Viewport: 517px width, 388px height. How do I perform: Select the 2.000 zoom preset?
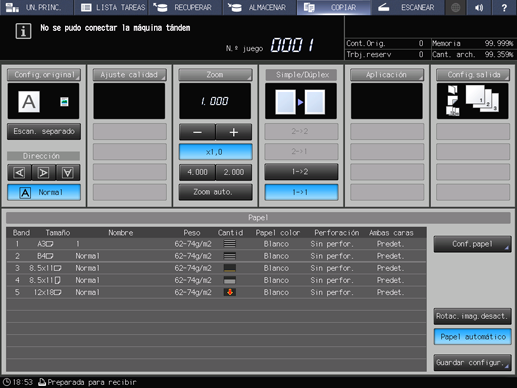pos(234,172)
